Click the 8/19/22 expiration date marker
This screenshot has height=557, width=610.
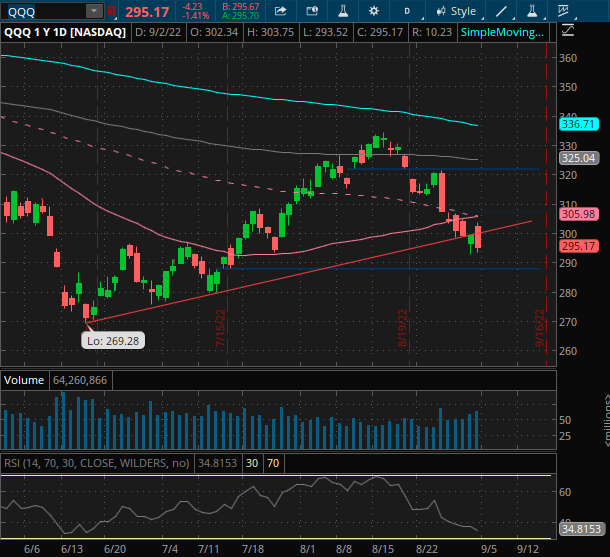402,328
